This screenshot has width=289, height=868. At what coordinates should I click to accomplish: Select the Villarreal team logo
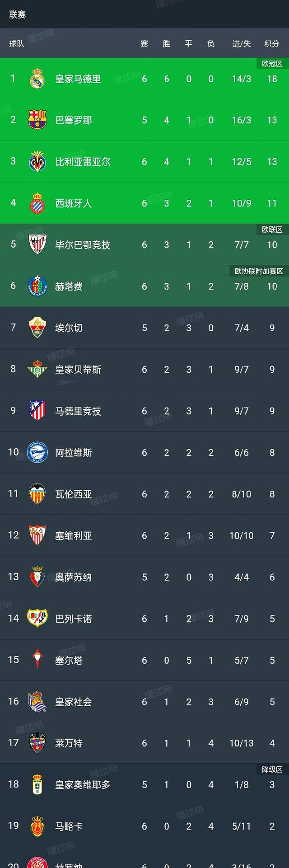point(38,160)
